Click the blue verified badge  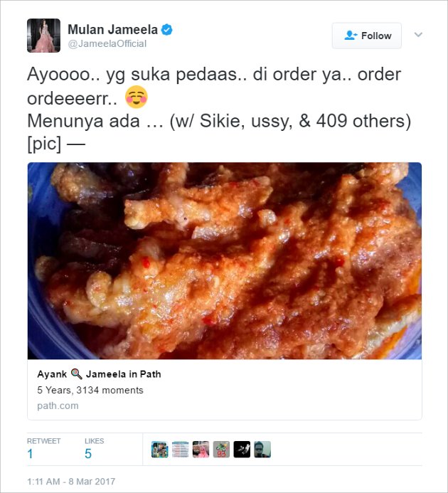pyautogui.click(x=166, y=30)
